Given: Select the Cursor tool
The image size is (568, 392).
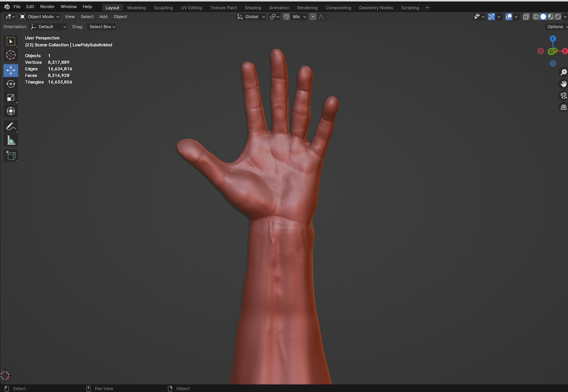Looking at the screenshot, I should (x=11, y=55).
